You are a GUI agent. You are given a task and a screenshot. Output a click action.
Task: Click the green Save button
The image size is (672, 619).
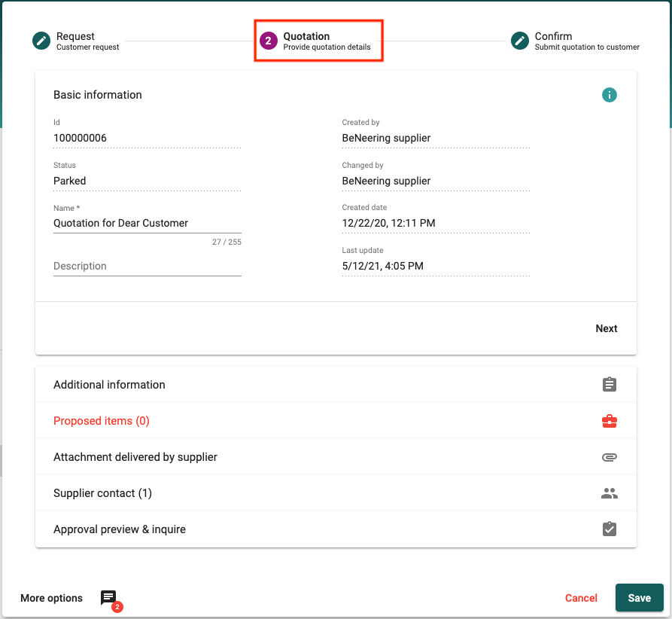tap(639, 598)
